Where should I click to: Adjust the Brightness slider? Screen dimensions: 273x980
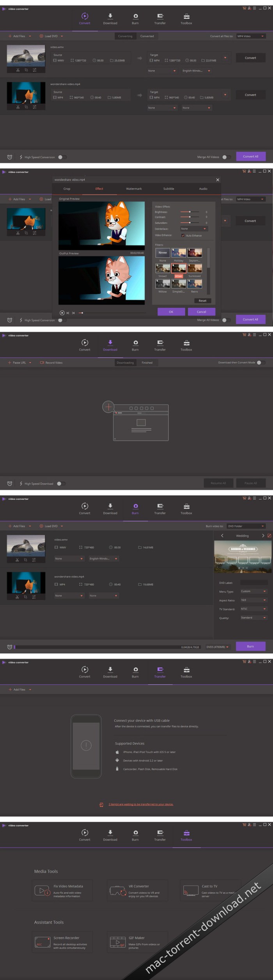coord(190,212)
